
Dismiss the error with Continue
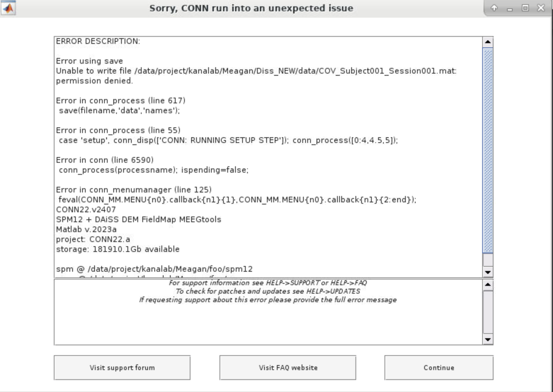[438, 368]
